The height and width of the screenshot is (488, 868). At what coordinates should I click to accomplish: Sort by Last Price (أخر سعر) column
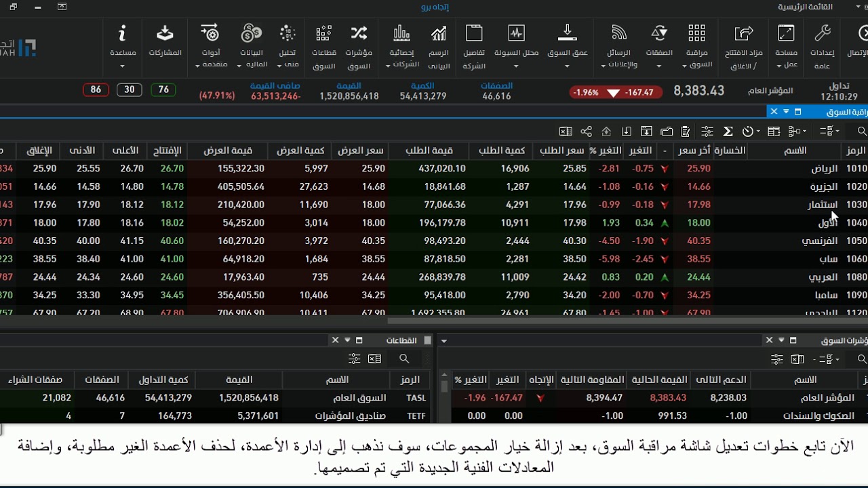694,150
